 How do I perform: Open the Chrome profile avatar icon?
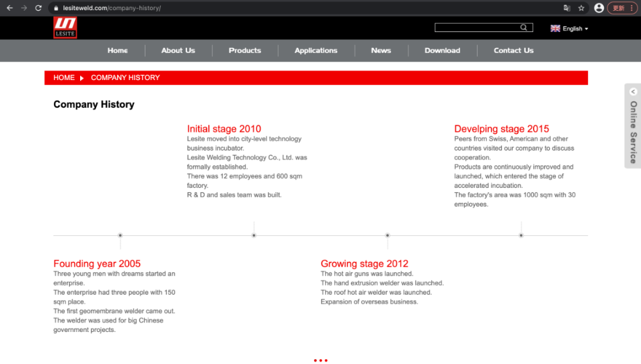tap(599, 8)
